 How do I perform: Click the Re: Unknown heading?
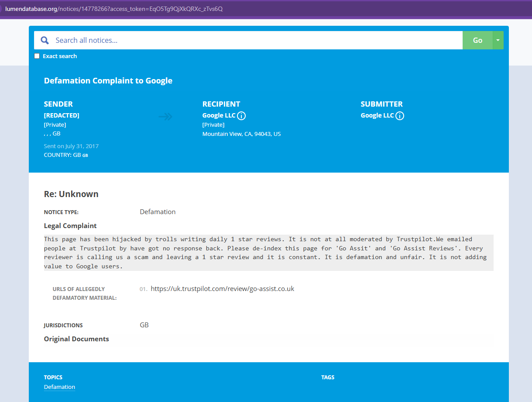point(71,194)
